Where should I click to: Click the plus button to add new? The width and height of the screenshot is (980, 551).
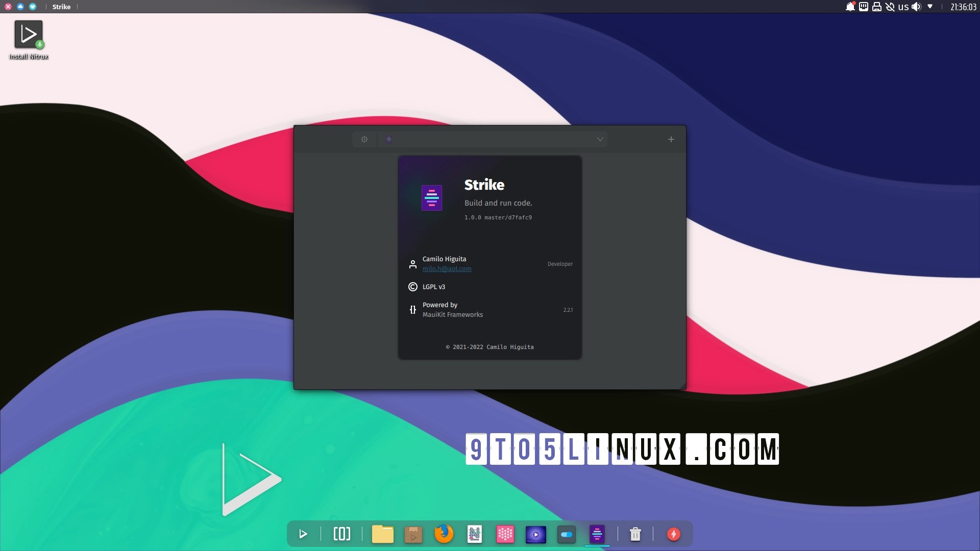[x=671, y=139]
